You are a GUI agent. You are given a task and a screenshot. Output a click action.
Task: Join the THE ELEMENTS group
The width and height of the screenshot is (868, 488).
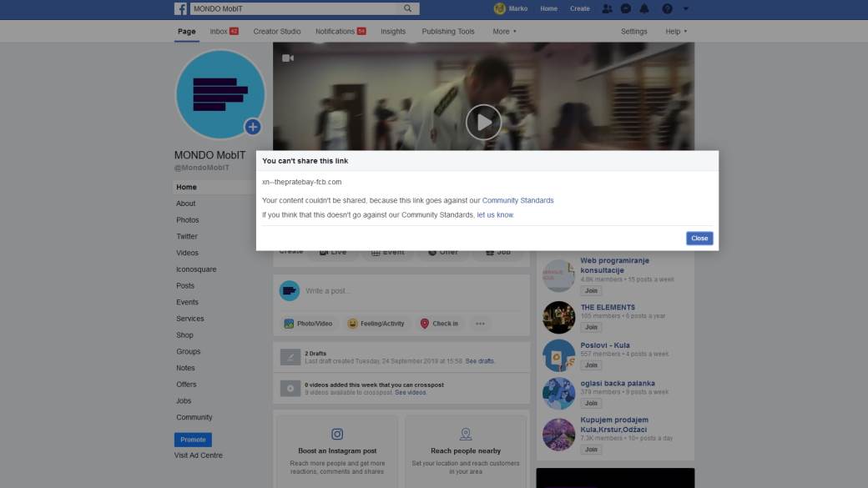[592, 327]
